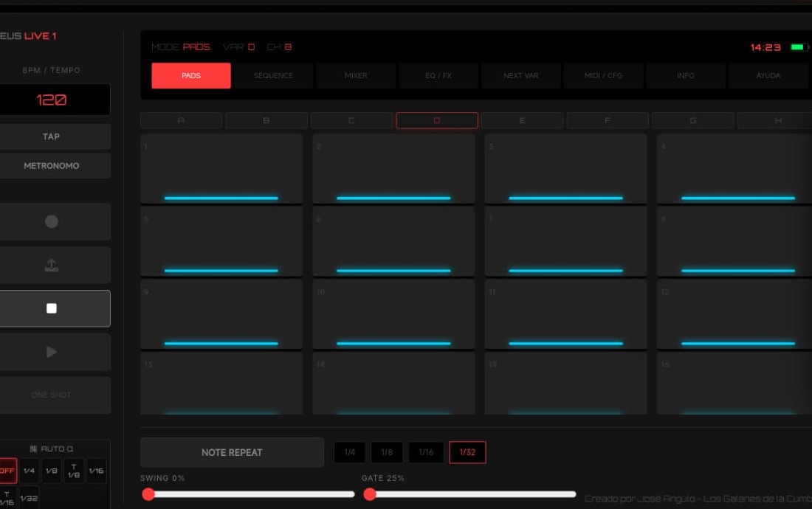
Task: Toggle the METRONOMO button
Action: pos(51,165)
